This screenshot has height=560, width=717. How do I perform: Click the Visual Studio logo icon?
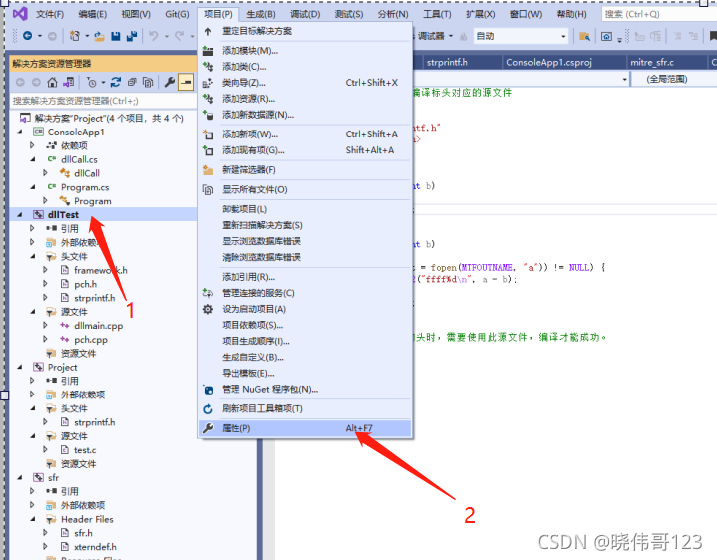20,14
